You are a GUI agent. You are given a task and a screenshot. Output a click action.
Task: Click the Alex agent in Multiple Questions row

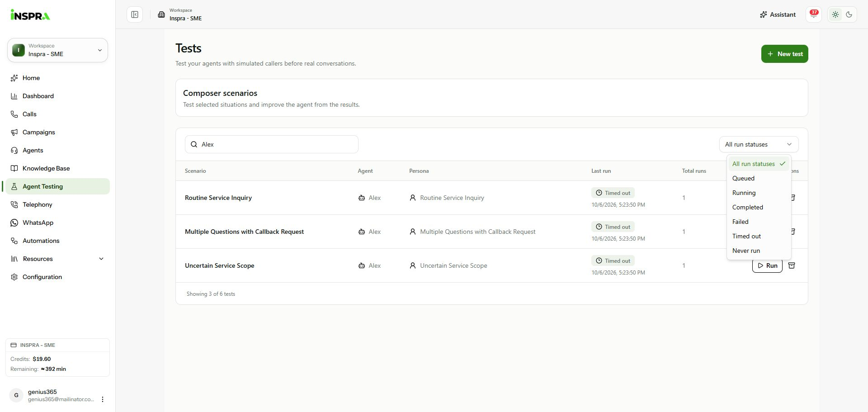[369, 232]
